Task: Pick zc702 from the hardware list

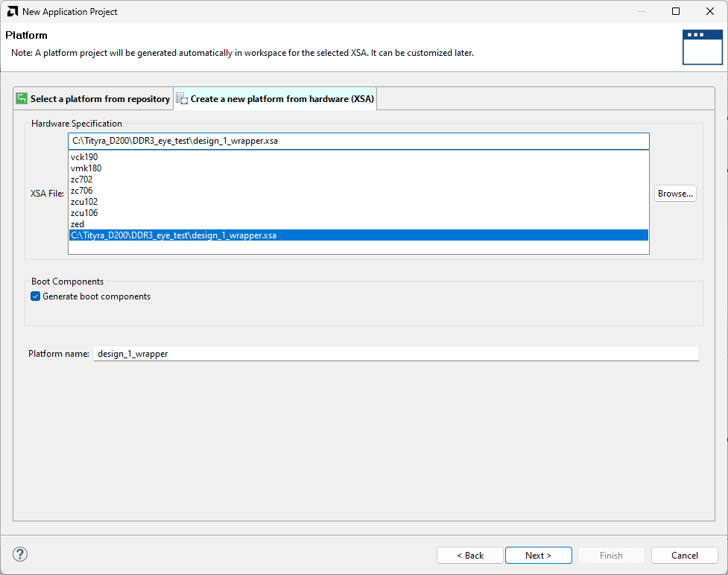Action: (81, 180)
